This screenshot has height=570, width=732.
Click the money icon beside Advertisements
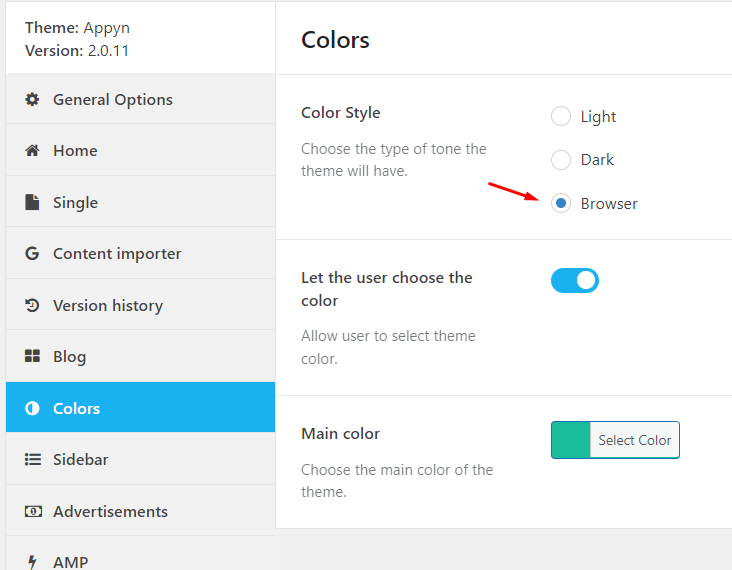point(33,511)
